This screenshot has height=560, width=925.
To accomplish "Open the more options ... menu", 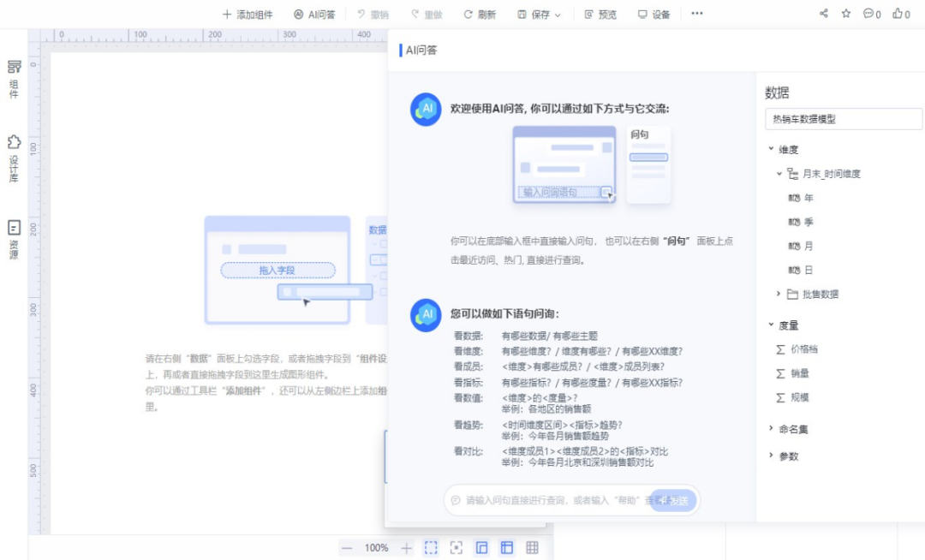I will click(x=696, y=13).
